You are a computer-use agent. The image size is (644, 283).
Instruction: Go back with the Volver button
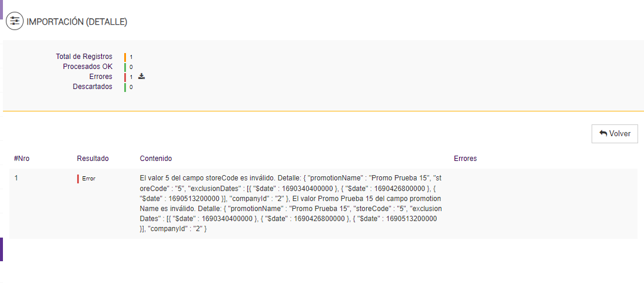click(615, 134)
